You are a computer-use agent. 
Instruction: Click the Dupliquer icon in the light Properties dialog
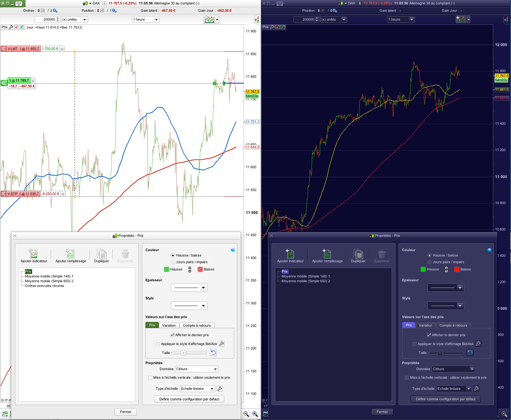(102, 254)
